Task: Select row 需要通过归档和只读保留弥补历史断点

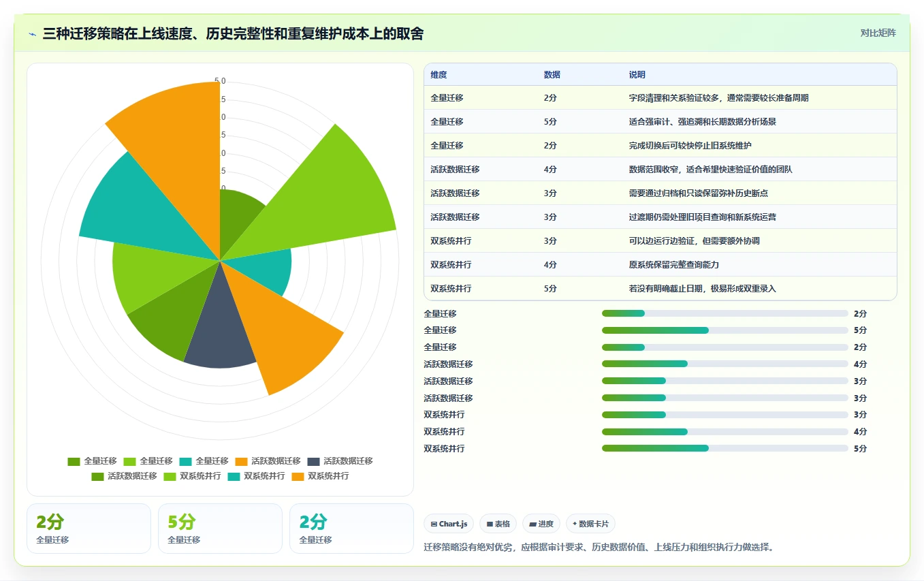Action: click(x=660, y=193)
